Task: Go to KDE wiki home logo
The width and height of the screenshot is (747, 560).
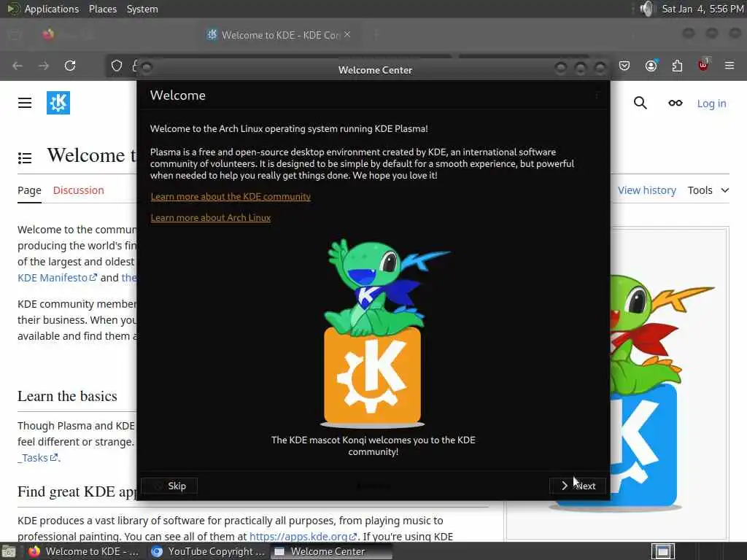Action: 58,103
